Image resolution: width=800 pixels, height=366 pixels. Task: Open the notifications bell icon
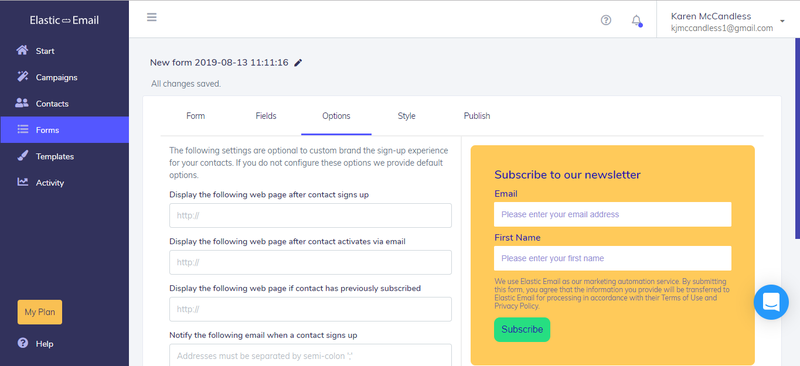point(636,20)
